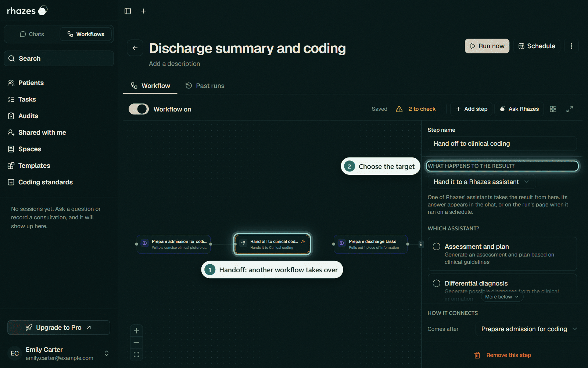Click the rhazes logo
The image size is (588, 368).
tap(27, 11)
